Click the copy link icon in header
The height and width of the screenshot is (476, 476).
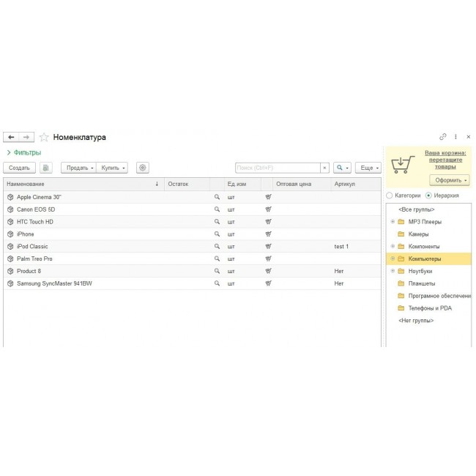point(442,137)
